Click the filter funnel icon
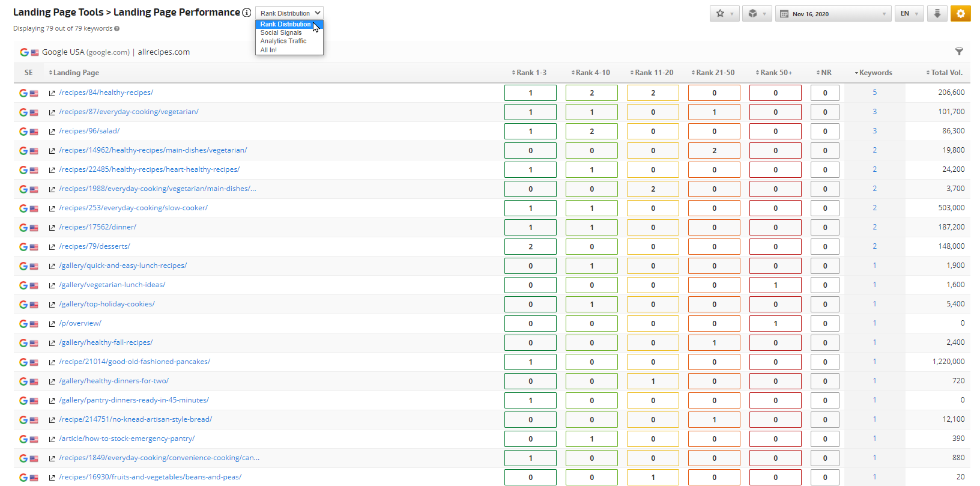Screen dimensions: 980x486 click(959, 52)
